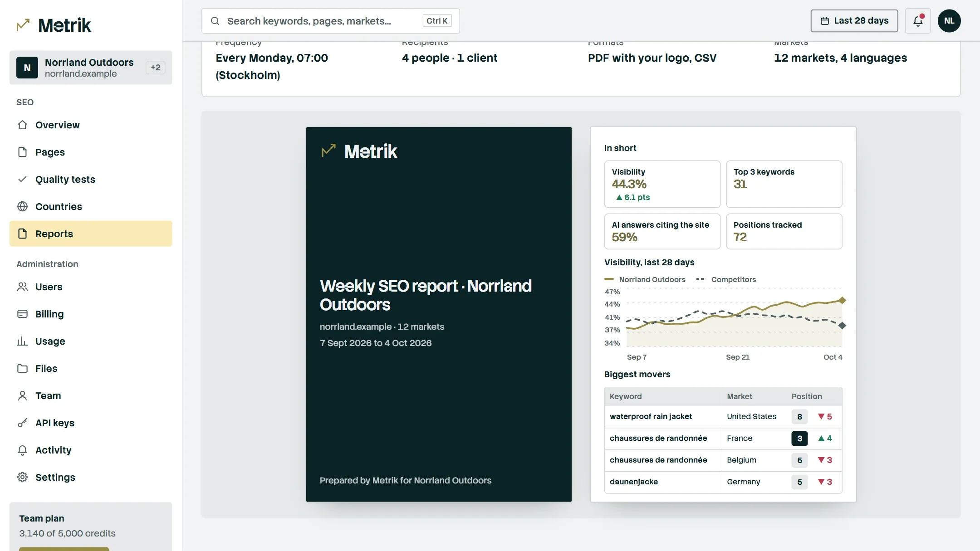This screenshot has height=551, width=980.
Task: Click the Norrland Outdoors chart legend
Action: pos(645,279)
